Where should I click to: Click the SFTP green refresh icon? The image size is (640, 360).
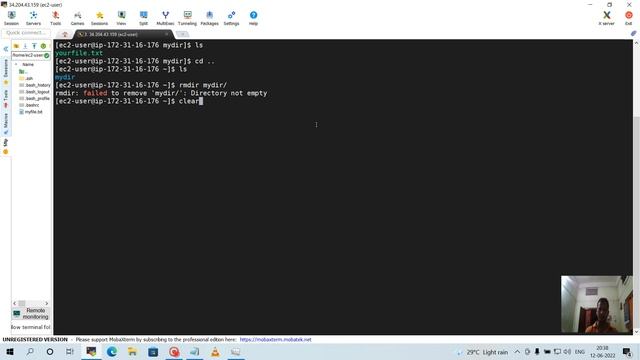[x=43, y=46]
